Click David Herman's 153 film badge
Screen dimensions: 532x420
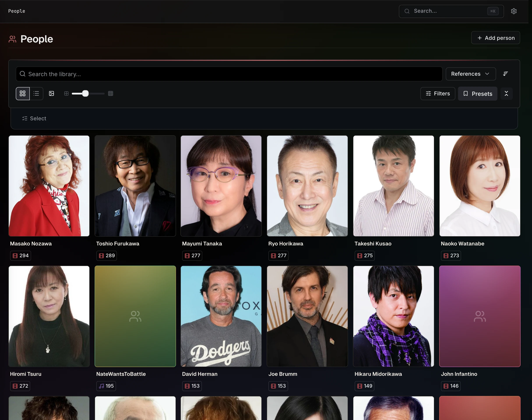coord(192,386)
